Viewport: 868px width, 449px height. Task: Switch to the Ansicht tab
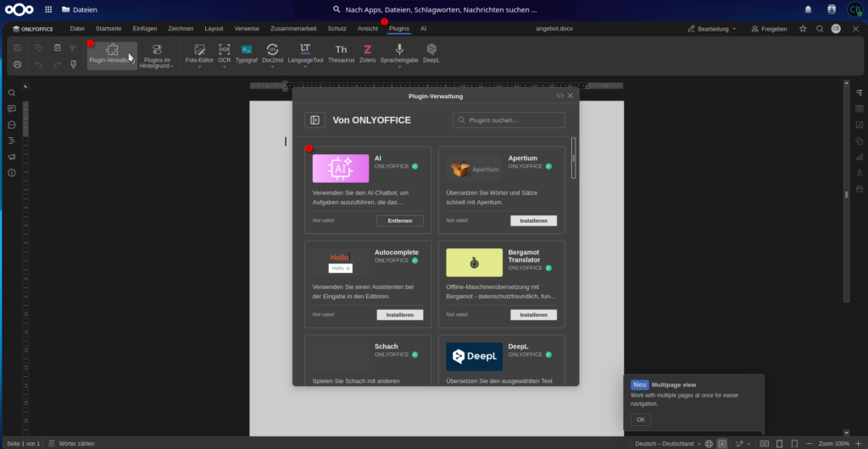(368, 29)
